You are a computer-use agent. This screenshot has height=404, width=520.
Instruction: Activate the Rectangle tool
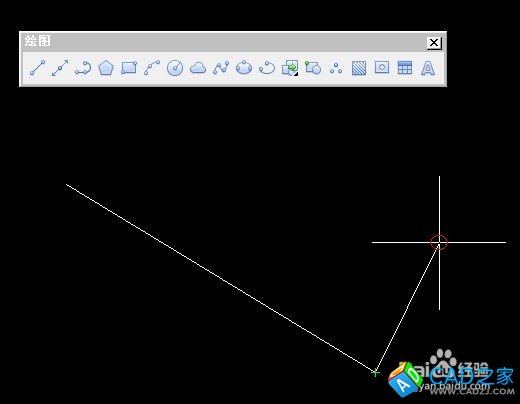(x=129, y=68)
